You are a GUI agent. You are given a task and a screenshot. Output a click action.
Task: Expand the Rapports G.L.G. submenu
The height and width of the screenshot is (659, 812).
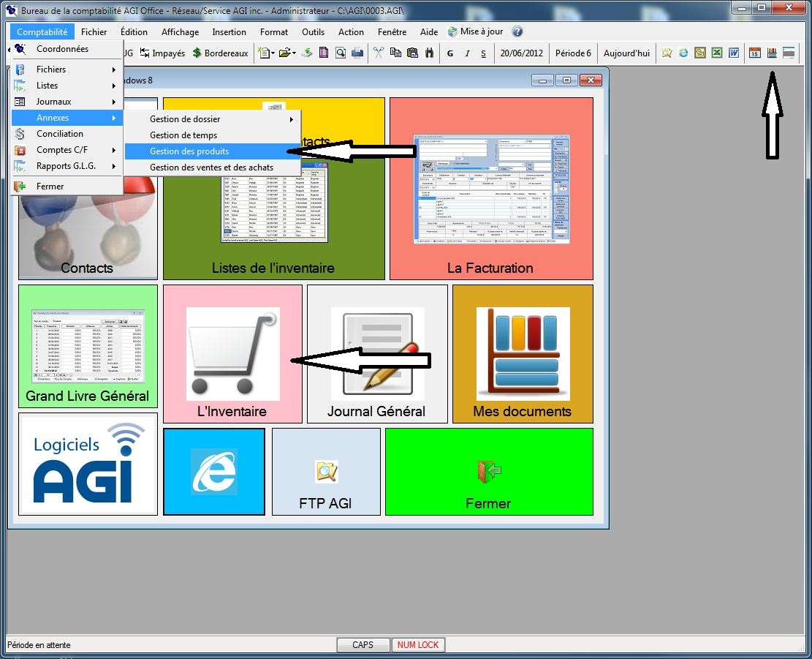[x=67, y=166]
